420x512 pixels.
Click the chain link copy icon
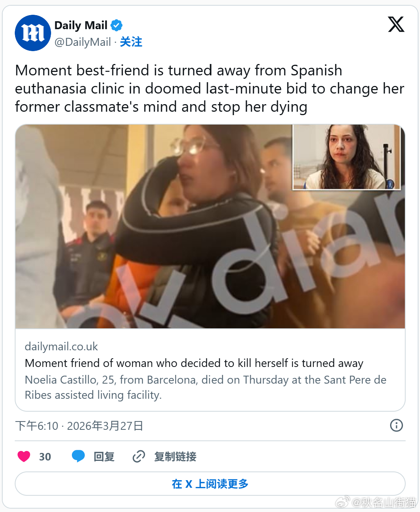(x=139, y=456)
